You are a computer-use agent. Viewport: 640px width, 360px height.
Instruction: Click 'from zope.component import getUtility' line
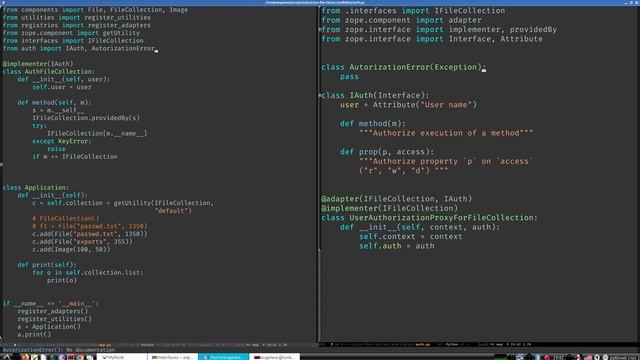point(71,33)
